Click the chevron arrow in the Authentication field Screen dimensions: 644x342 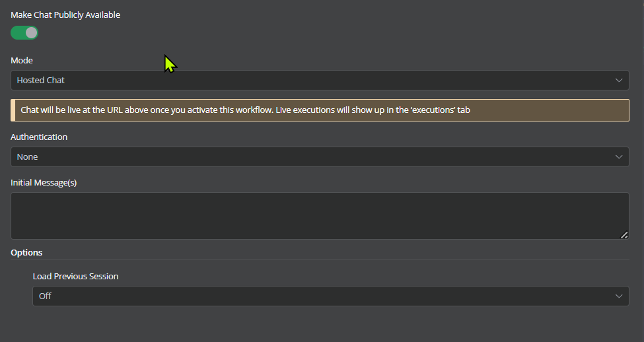(618, 157)
